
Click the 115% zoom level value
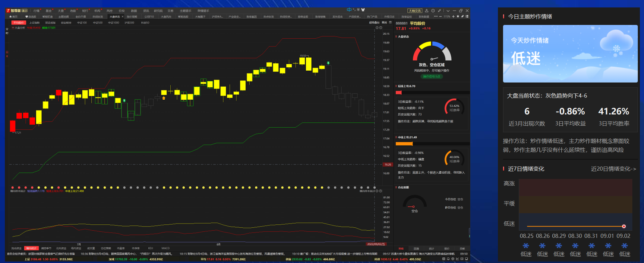coord(447,16)
